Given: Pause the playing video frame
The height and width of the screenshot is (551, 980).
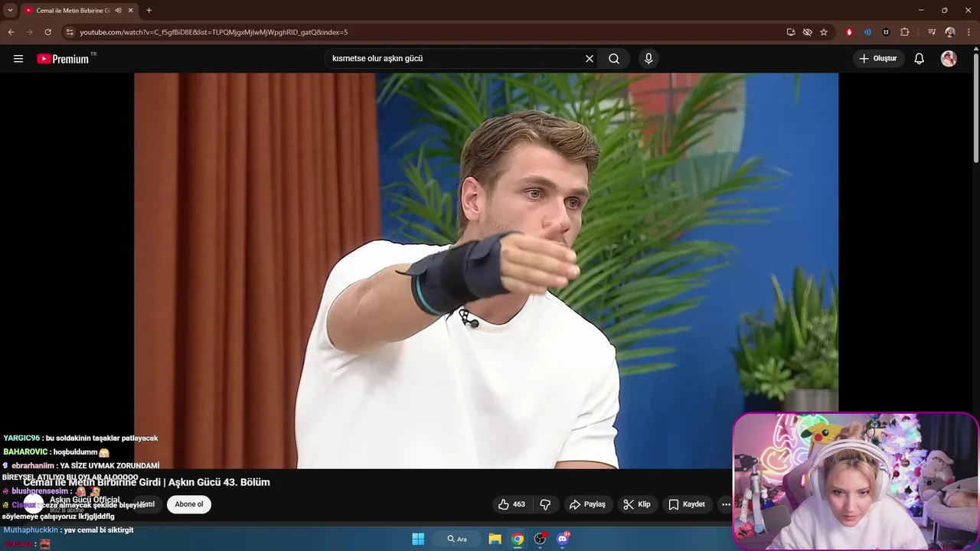Looking at the screenshot, I should pyautogui.click(x=486, y=270).
